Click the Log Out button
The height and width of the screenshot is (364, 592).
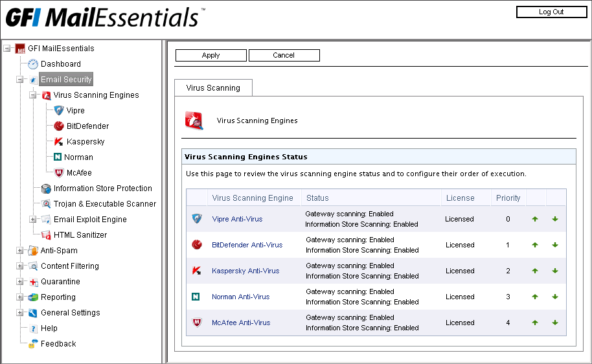tap(551, 12)
